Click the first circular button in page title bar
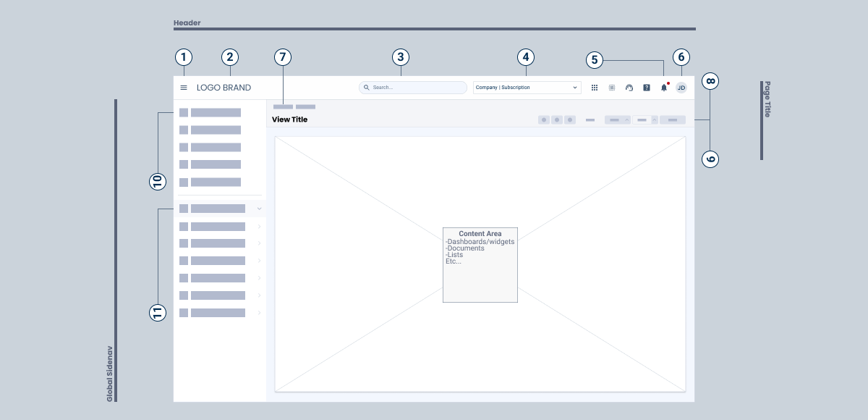The height and width of the screenshot is (420, 868). click(544, 119)
